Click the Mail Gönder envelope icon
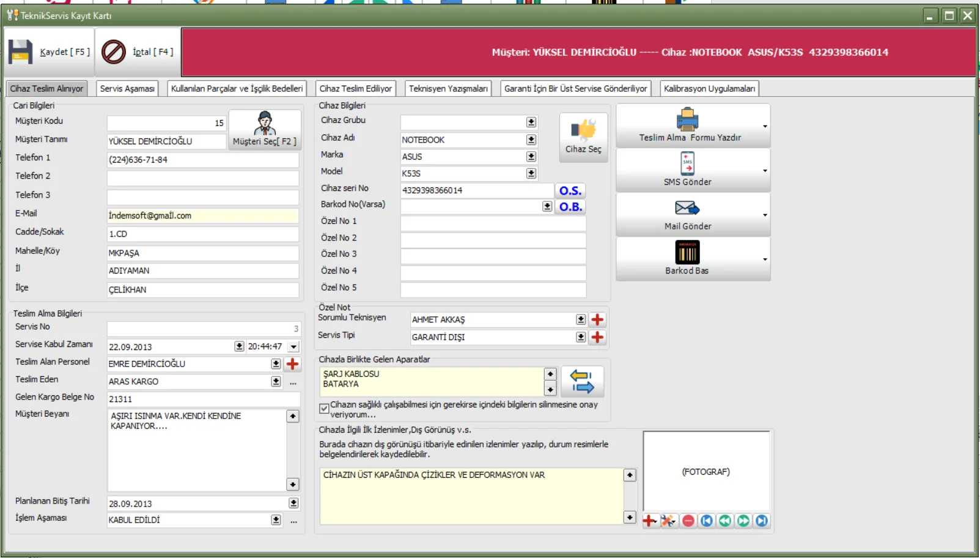 tap(687, 209)
